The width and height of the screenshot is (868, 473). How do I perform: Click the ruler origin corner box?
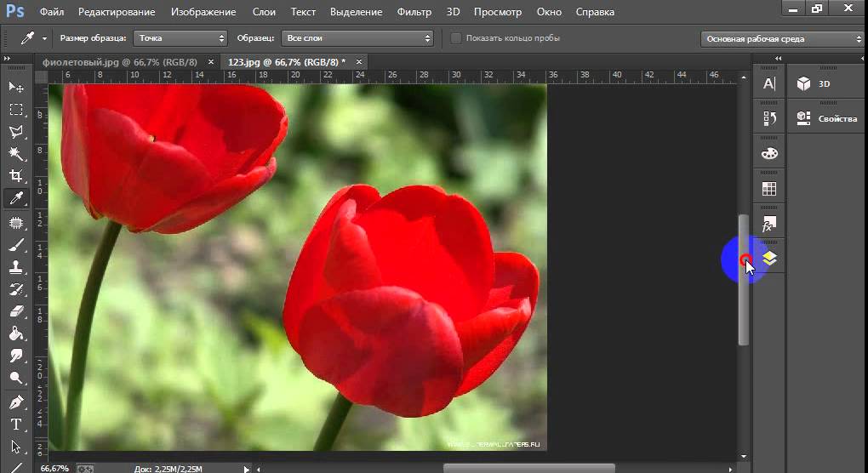click(42, 77)
